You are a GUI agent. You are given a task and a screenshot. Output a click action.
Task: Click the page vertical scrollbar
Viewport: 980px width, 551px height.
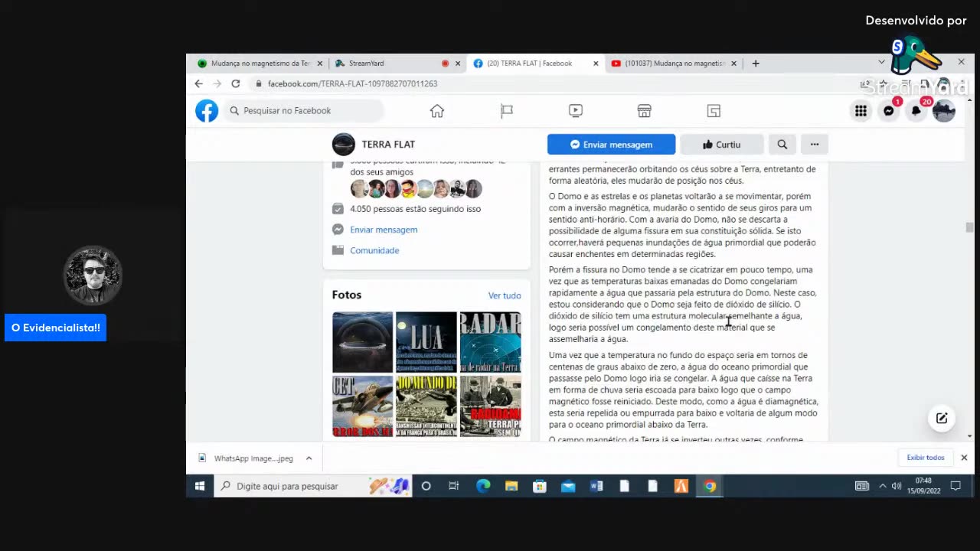[x=970, y=227]
